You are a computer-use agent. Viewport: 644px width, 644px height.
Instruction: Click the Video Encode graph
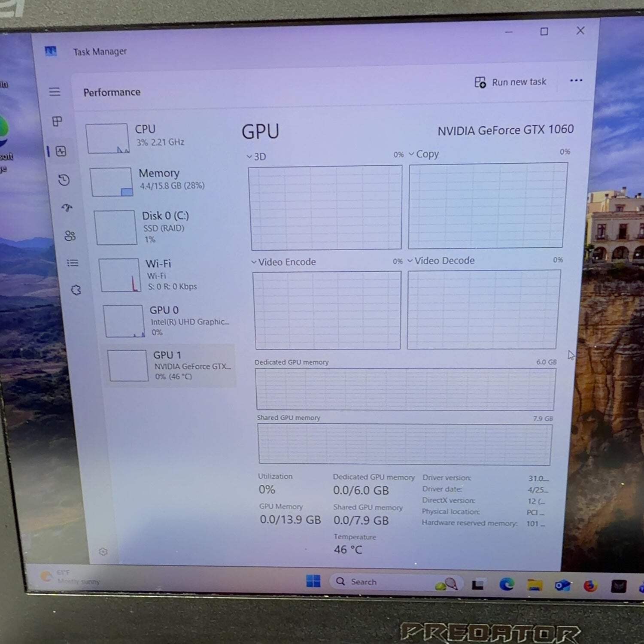pyautogui.click(x=327, y=310)
